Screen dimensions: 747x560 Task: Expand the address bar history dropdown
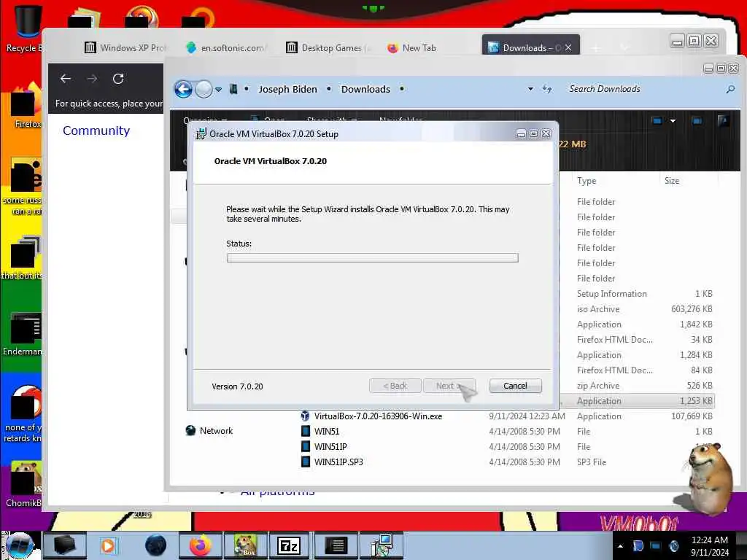coord(530,89)
